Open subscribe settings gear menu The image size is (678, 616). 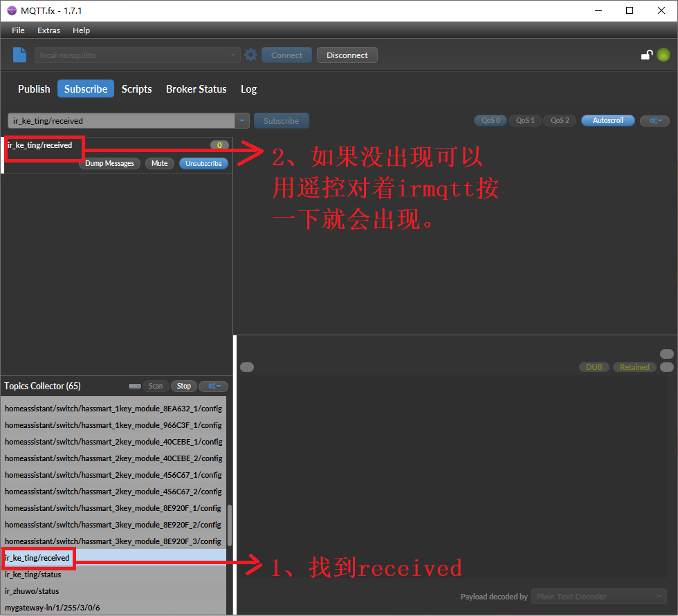654,120
